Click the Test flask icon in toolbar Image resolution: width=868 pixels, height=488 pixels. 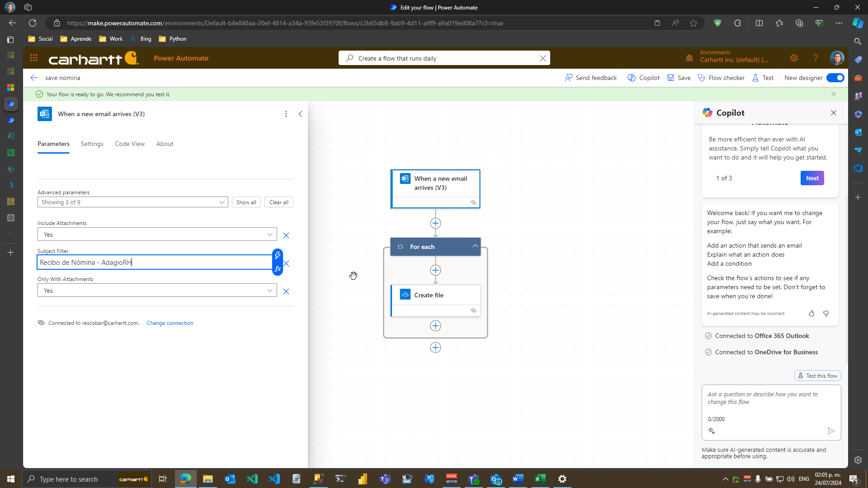click(755, 78)
